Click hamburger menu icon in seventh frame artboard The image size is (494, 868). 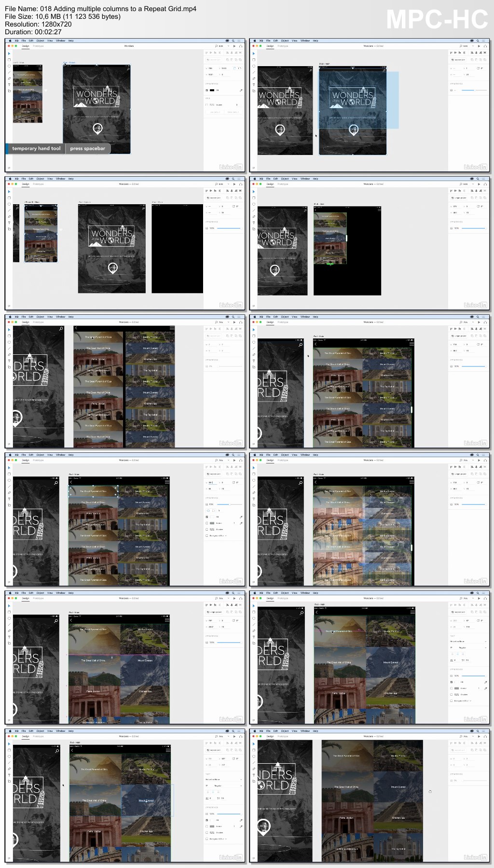(x=167, y=482)
